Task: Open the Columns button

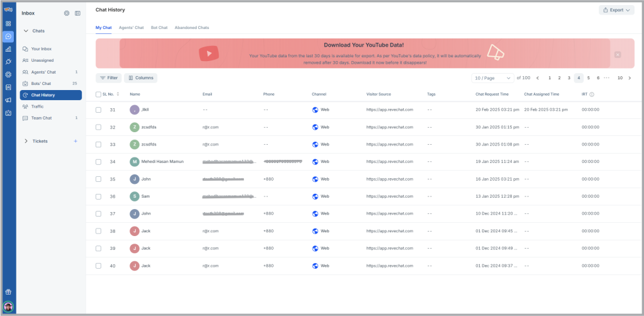Action: [x=140, y=78]
